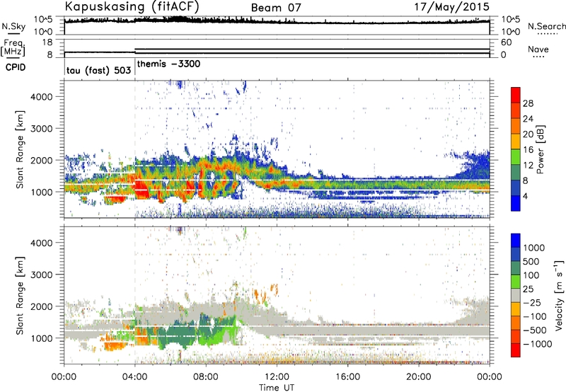Image resolution: width=566 pixels, height=392 pixels.
Task: Click the '4' power colorbar tick label
Action: tap(525, 196)
